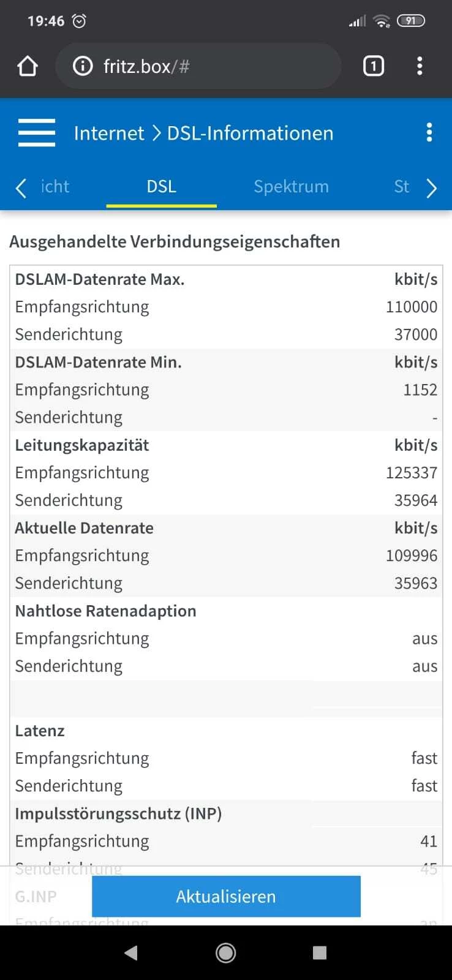Tap the site info icon
The image size is (452, 980).
[83, 66]
